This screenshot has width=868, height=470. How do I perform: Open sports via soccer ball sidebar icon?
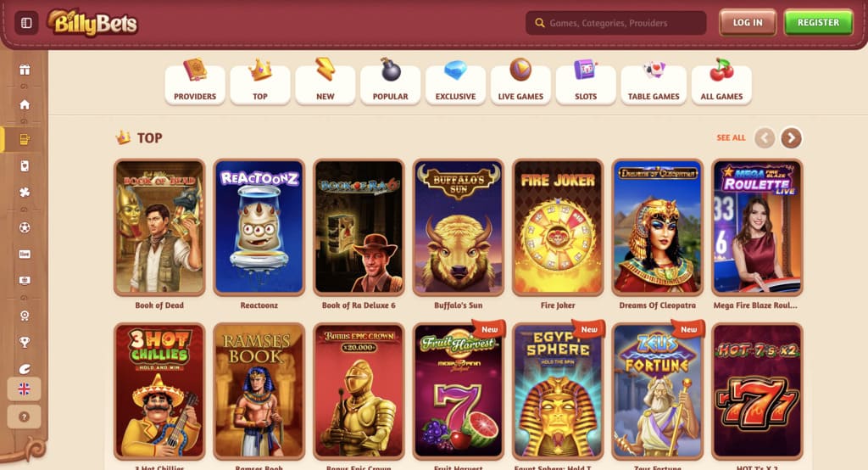tap(25, 227)
